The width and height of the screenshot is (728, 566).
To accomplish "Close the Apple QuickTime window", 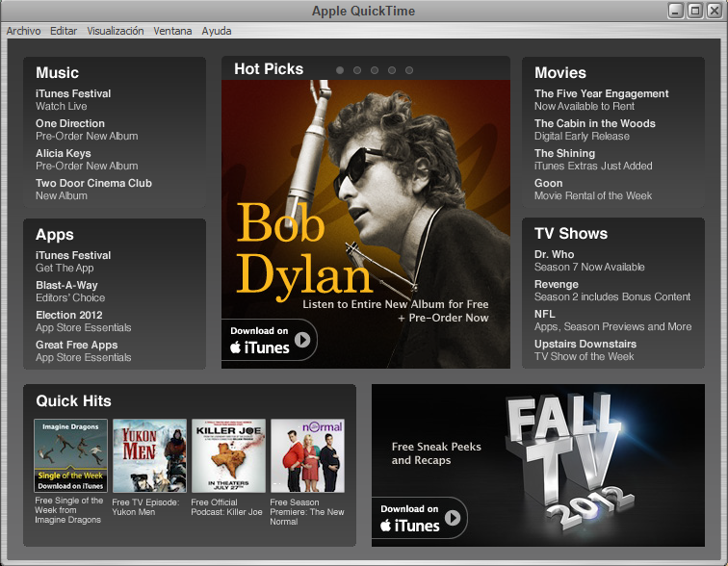I will point(715,11).
